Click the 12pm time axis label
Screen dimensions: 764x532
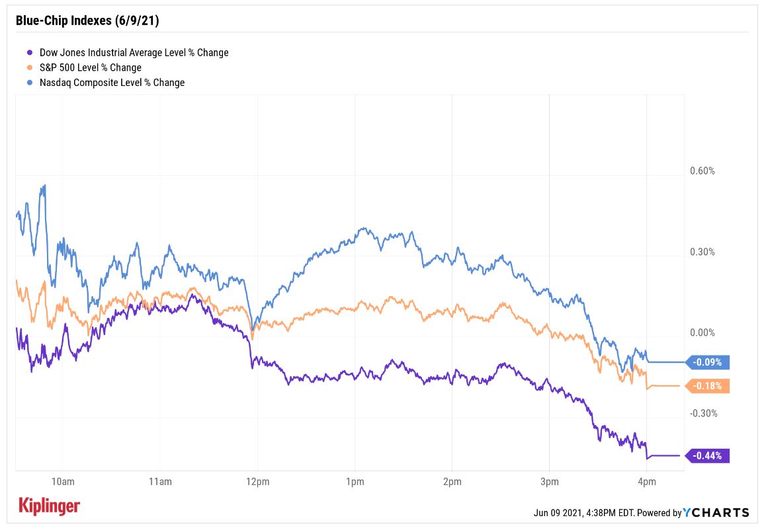tap(257, 481)
